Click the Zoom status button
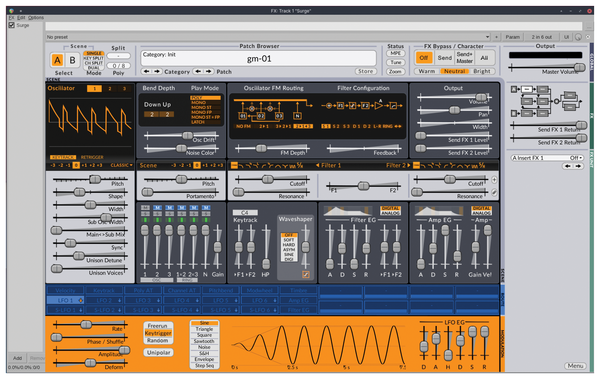The height and width of the screenshot is (379, 600). (396, 72)
